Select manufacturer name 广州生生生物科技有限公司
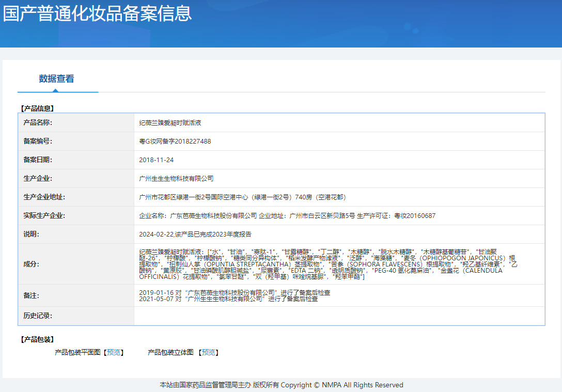 click(x=176, y=179)
